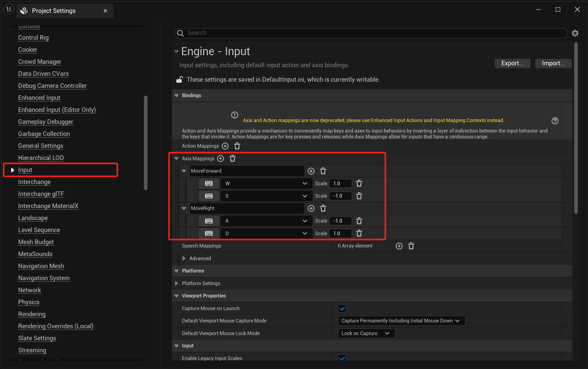Add key binding to MoveRight
588x369 pixels.
click(x=311, y=208)
